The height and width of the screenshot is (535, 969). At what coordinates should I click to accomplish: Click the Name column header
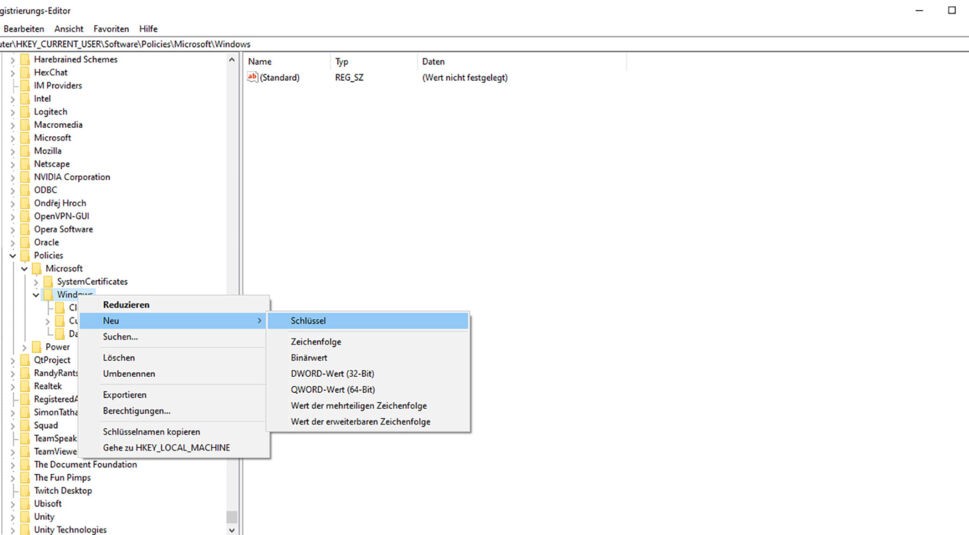(x=288, y=62)
